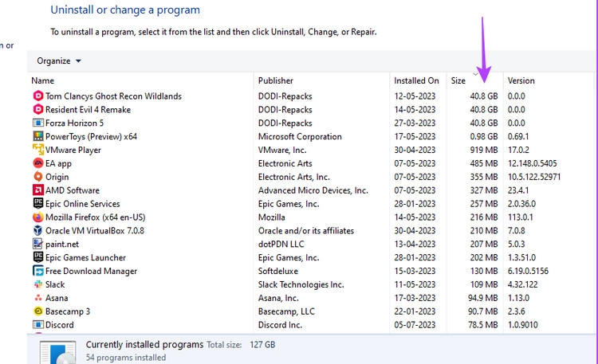Select Tom Clancys Ghost Recon Wildlands name

(x=113, y=96)
